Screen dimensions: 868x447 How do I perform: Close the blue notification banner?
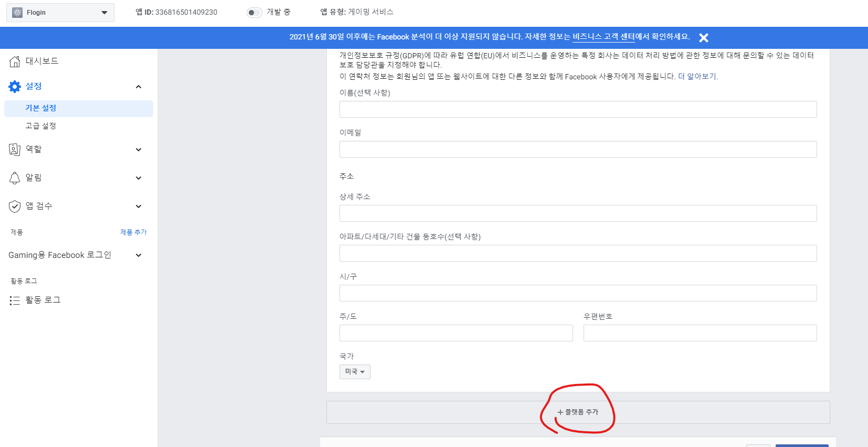click(x=704, y=38)
